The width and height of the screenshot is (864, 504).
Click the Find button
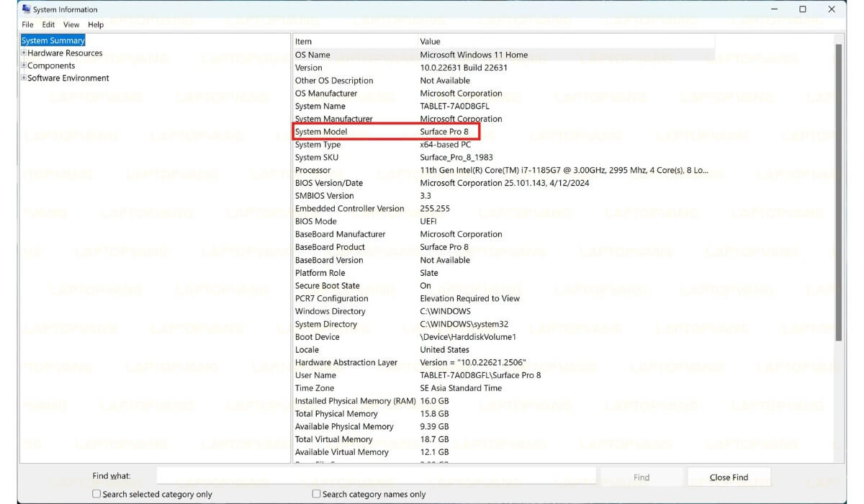click(642, 477)
